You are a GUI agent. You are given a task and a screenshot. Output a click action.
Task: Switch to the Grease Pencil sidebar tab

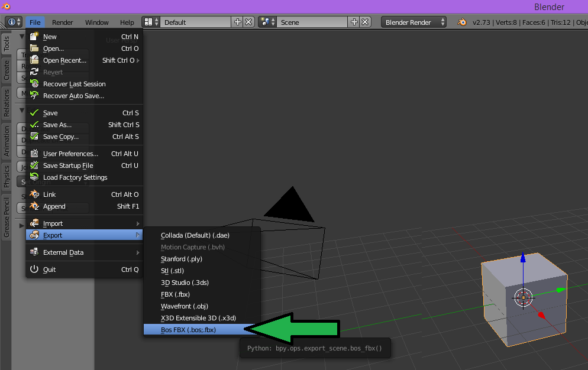pos(7,218)
